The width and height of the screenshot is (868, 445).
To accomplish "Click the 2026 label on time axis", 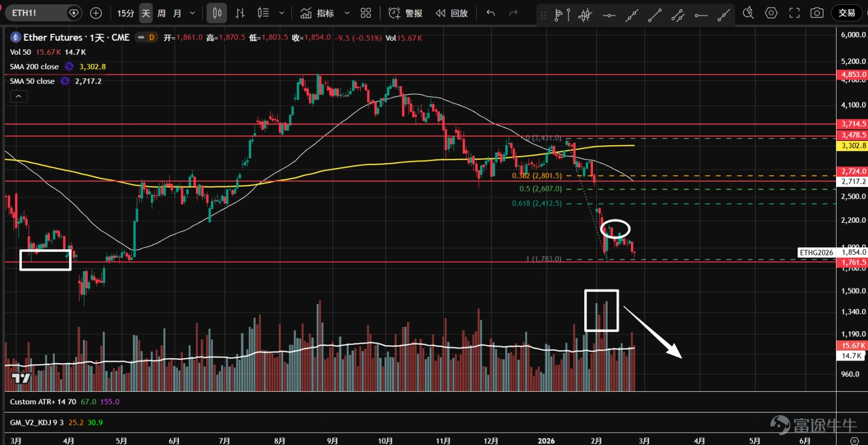I will (x=546, y=441).
